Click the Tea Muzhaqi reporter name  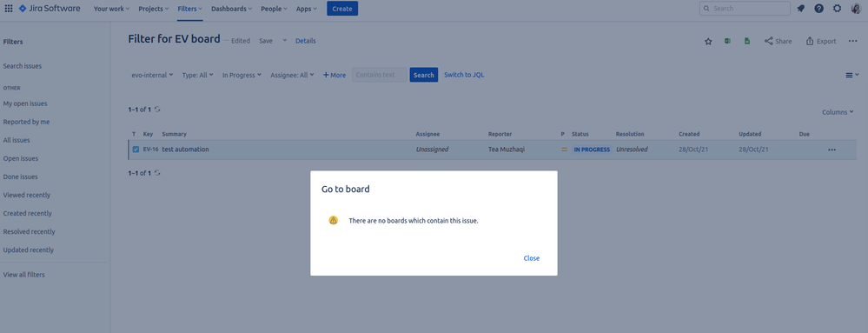tap(506, 150)
